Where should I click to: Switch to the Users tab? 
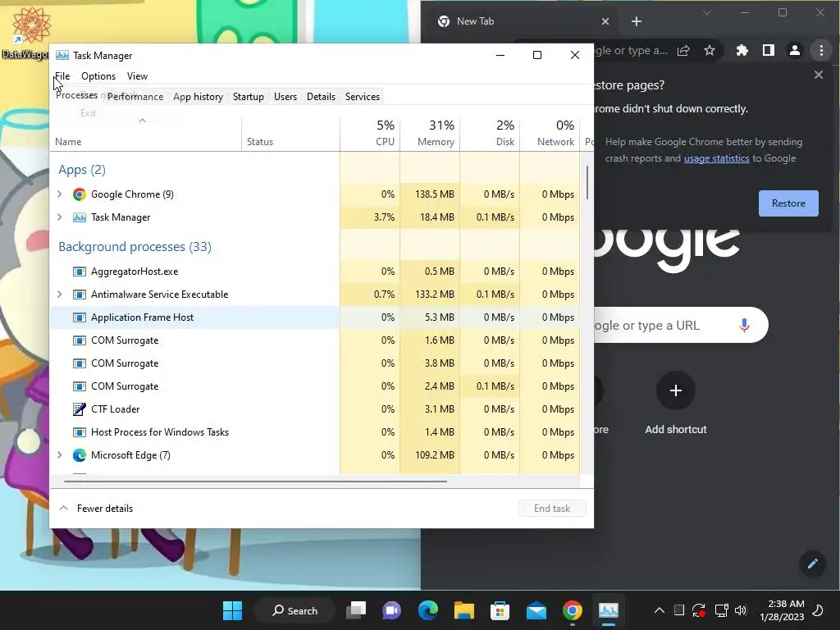pyautogui.click(x=285, y=97)
